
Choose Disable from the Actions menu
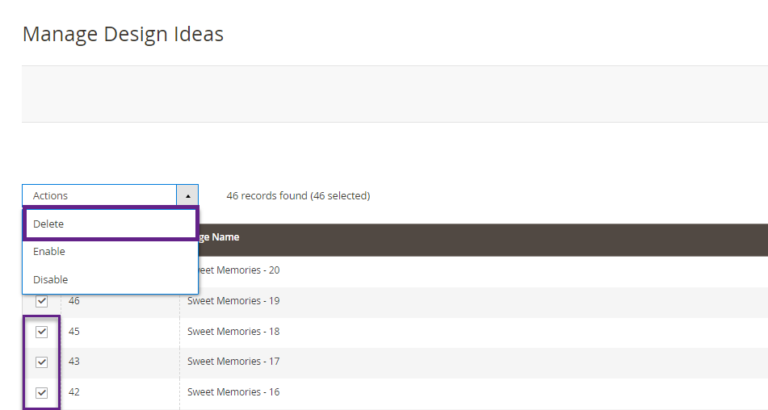110,280
